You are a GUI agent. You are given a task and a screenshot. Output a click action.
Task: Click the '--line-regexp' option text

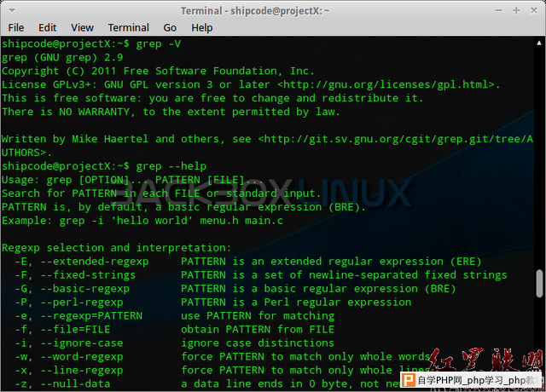(x=82, y=370)
